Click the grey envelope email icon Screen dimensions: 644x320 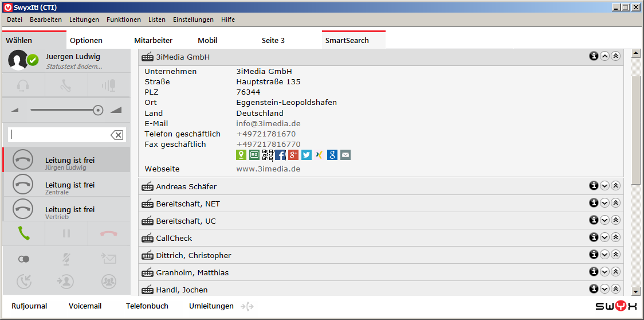click(345, 155)
